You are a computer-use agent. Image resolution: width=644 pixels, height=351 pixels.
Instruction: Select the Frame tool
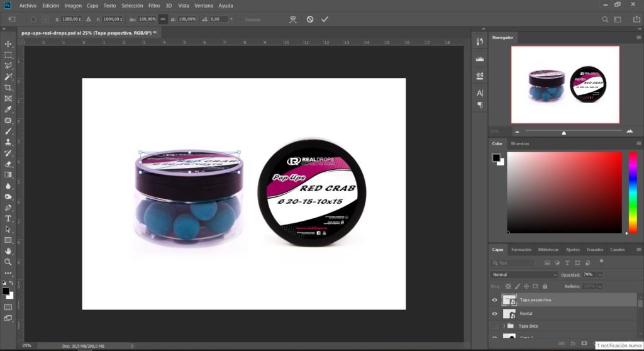(8, 99)
